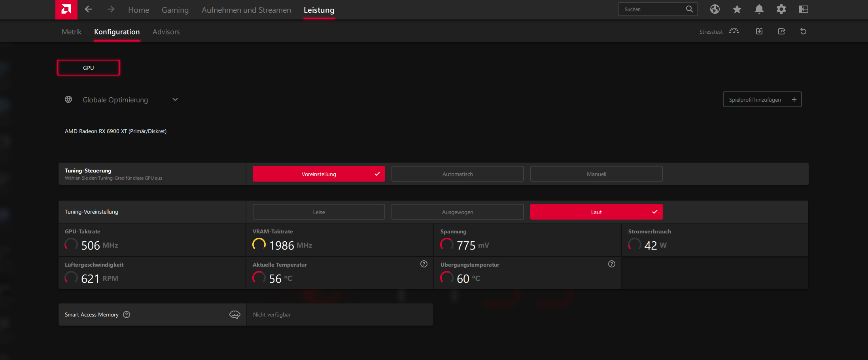This screenshot has width=868, height=360.
Task: Click the import profile icon
Action: pyautogui.click(x=759, y=31)
